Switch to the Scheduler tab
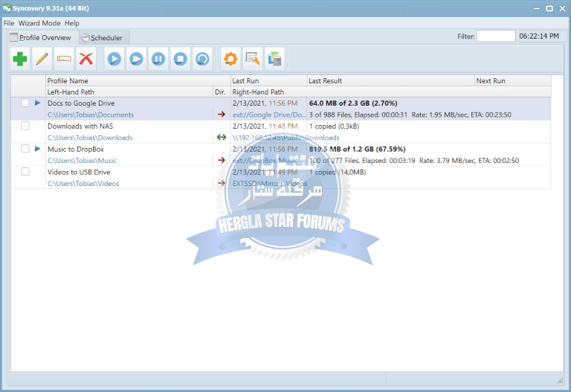Image resolution: width=571 pixels, height=392 pixels. [106, 37]
